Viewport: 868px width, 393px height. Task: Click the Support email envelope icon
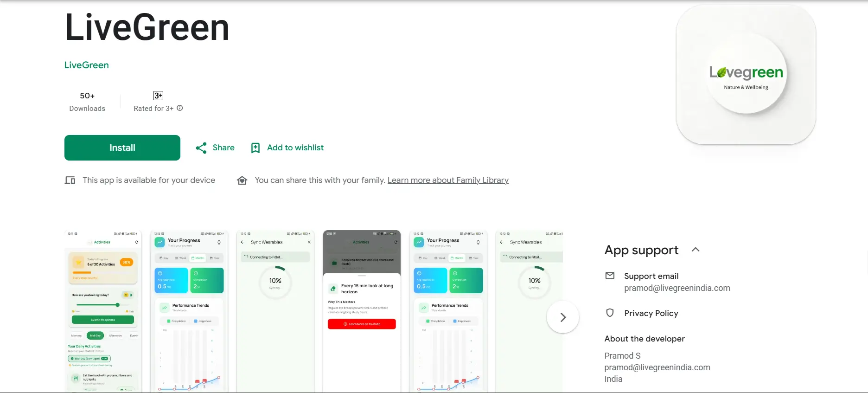click(610, 276)
